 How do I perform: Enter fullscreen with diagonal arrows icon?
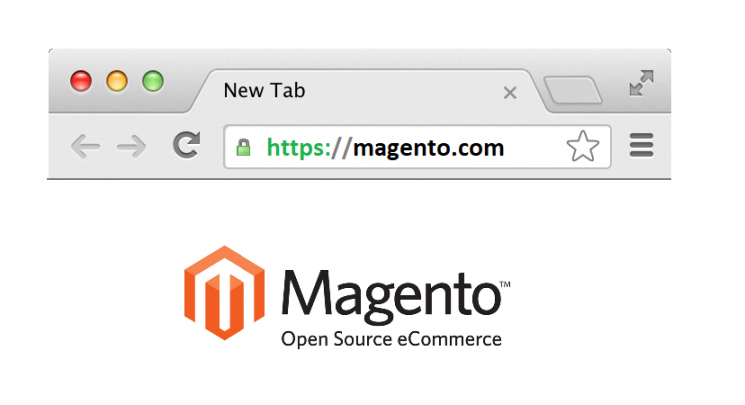(641, 83)
